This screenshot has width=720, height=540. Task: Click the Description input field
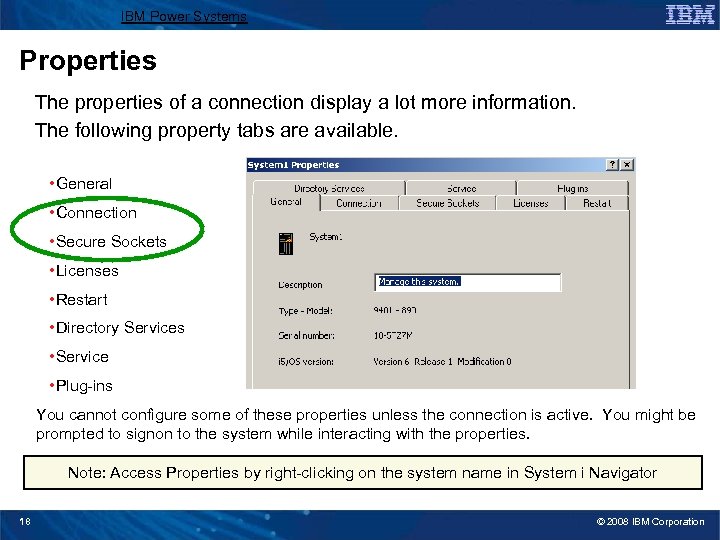467,282
